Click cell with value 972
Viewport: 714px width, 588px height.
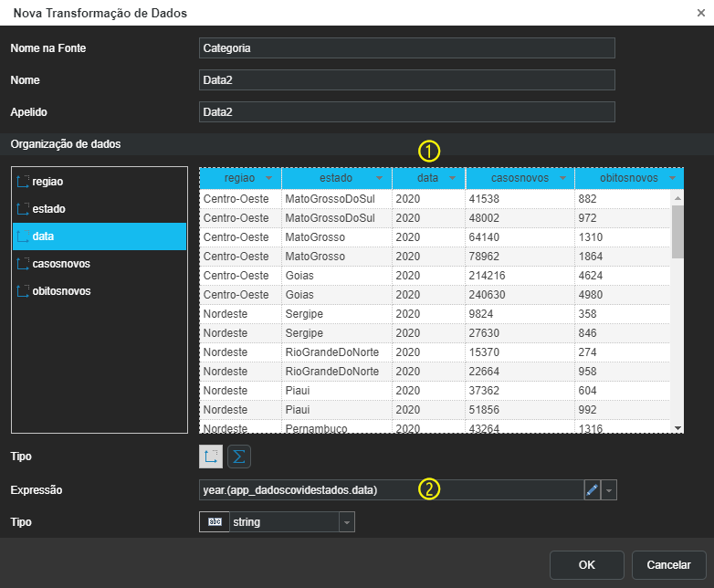tap(623, 218)
